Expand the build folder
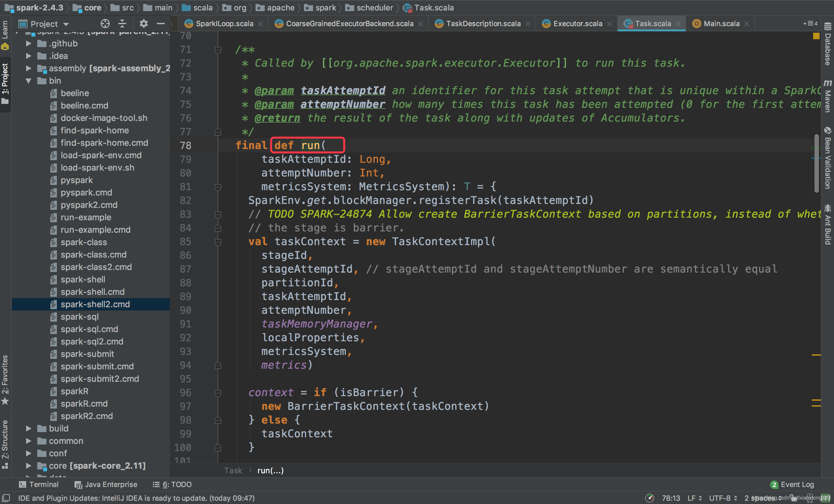The image size is (834, 504). point(29,428)
